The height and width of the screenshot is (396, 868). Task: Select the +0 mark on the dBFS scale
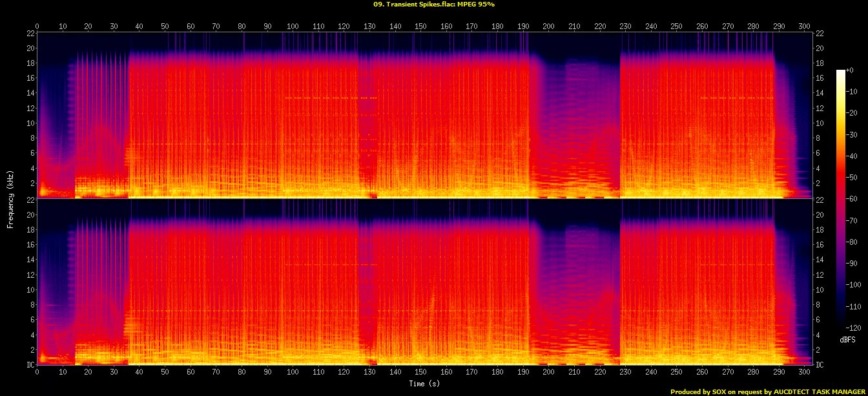coord(850,70)
